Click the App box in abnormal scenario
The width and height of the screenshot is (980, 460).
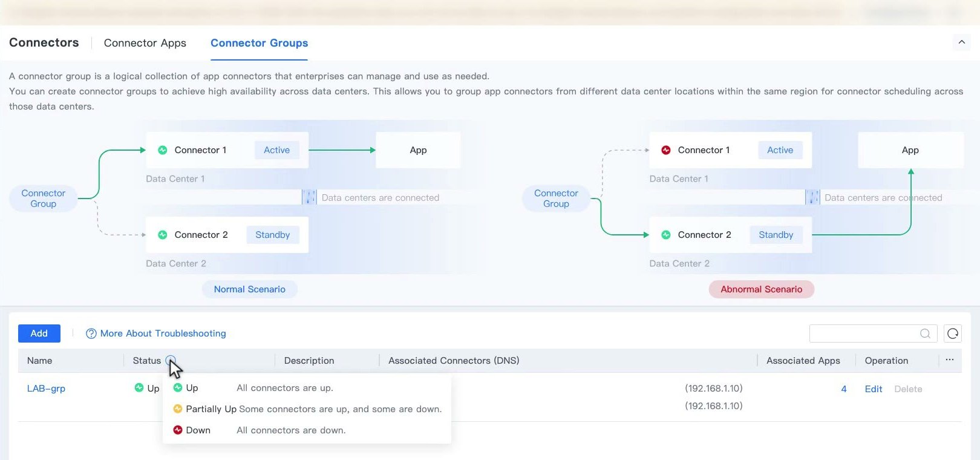click(x=910, y=150)
